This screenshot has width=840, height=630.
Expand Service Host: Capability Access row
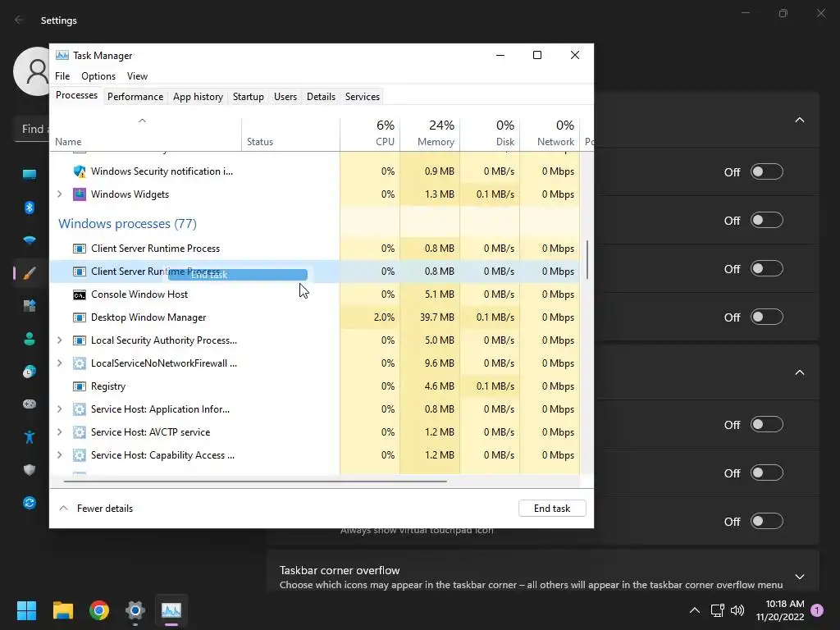(x=59, y=455)
